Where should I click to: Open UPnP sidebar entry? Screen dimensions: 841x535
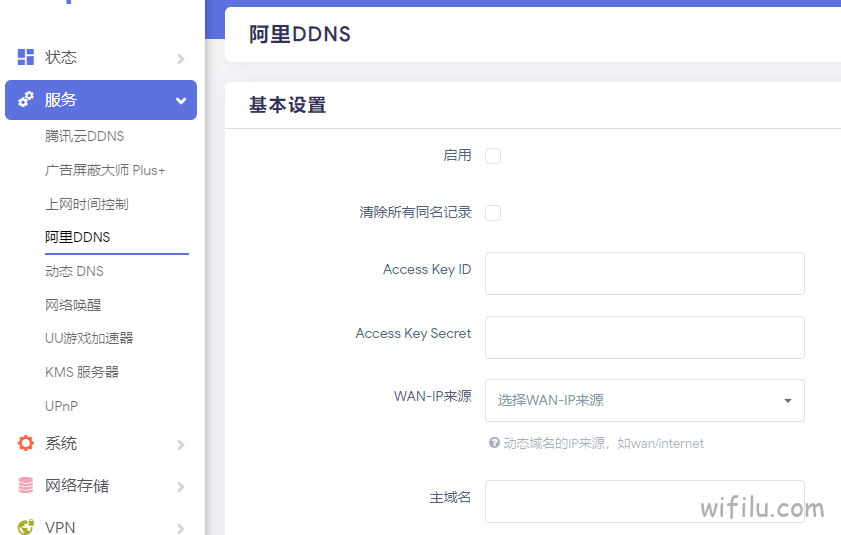pyautogui.click(x=62, y=406)
